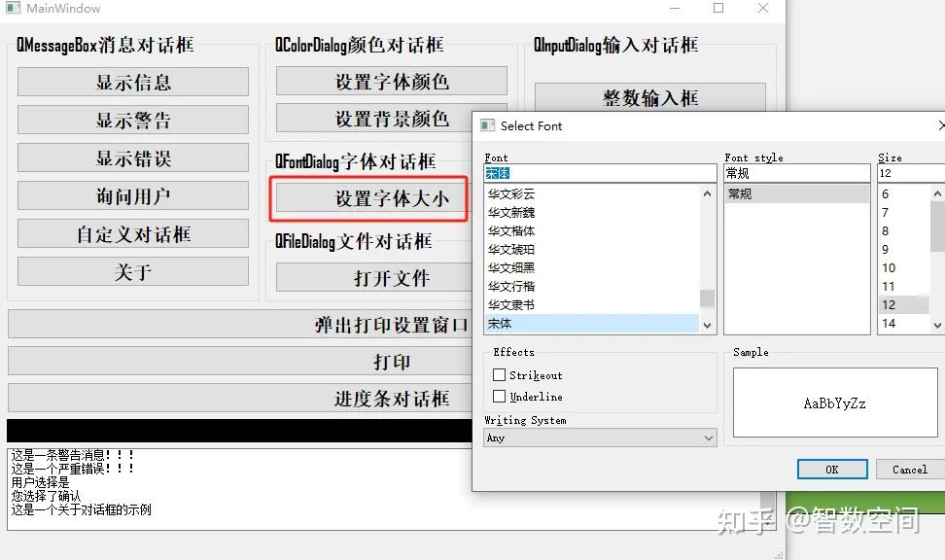
Task: Open the 自定义对话框 dialog
Action: 131,233
